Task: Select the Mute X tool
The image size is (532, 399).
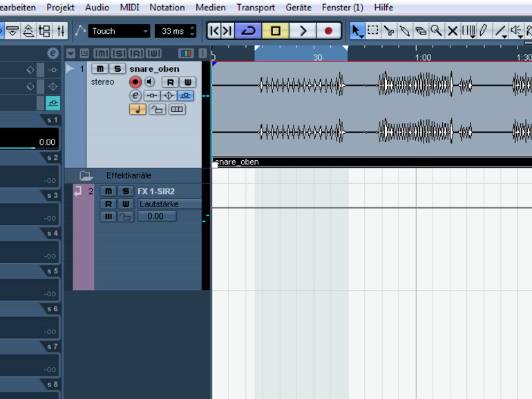Action: pyautogui.click(x=453, y=31)
